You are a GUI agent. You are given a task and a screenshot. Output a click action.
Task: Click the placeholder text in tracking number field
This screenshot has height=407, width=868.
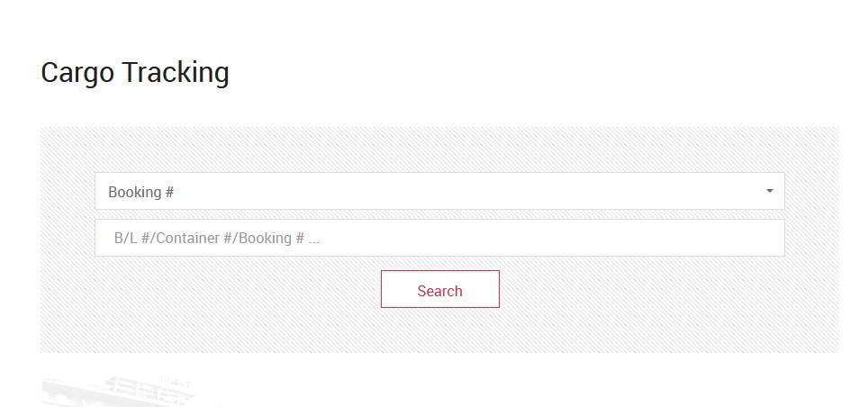[216, 238]
